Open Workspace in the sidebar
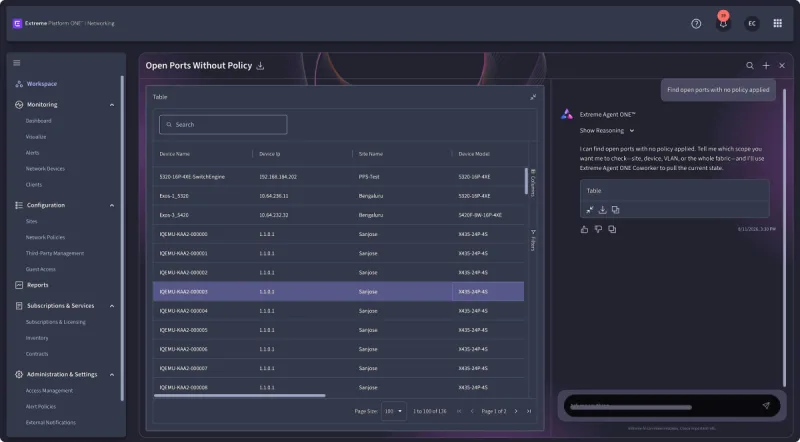Screen dimensions: 800x442 click(42, 84)
